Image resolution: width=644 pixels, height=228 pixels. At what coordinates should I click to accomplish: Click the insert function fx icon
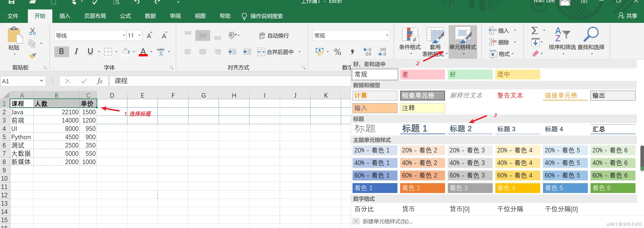point(100,81)
